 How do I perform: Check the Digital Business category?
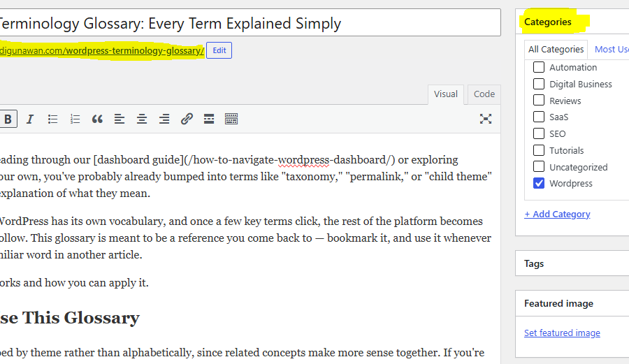539,84
